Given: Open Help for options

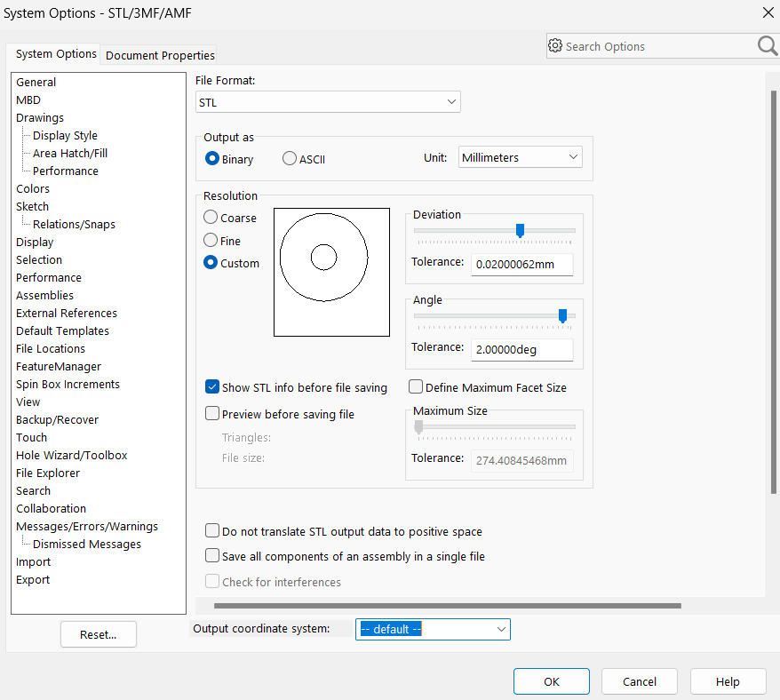Looking at the screenshot, I should [x=728, y=681].
